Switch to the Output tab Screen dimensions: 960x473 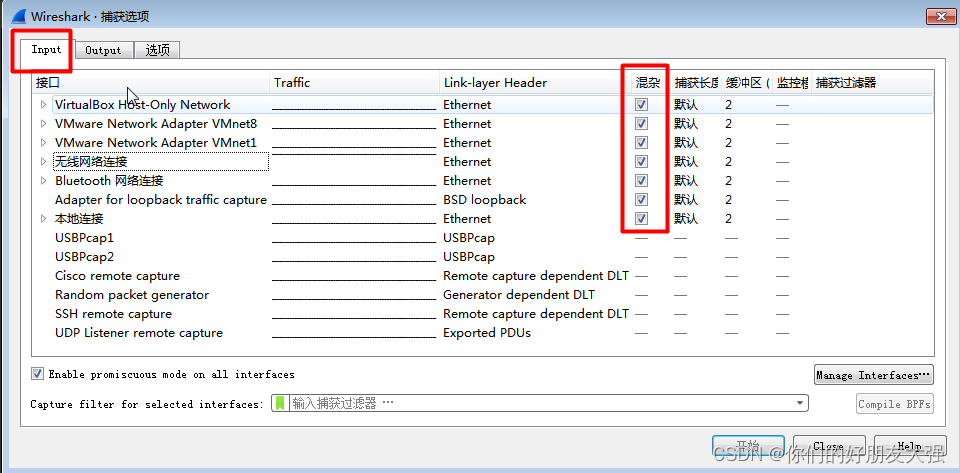[x=103, y=50]
